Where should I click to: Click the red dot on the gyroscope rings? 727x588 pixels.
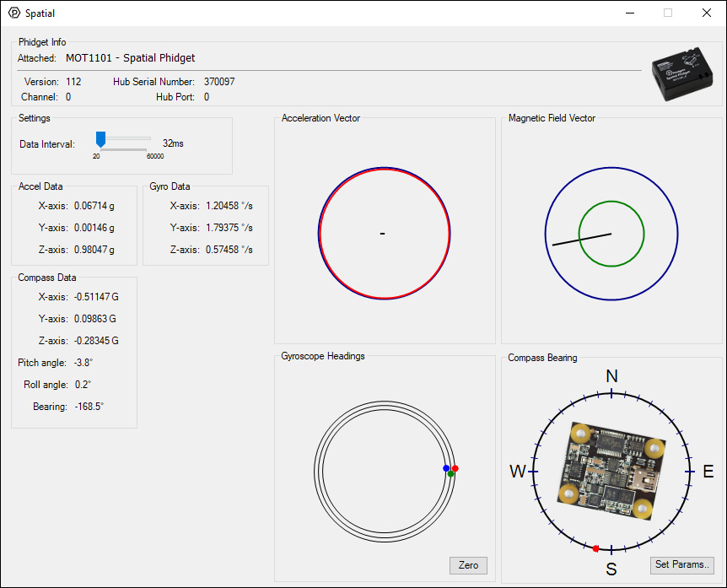[x=455, y=468]
